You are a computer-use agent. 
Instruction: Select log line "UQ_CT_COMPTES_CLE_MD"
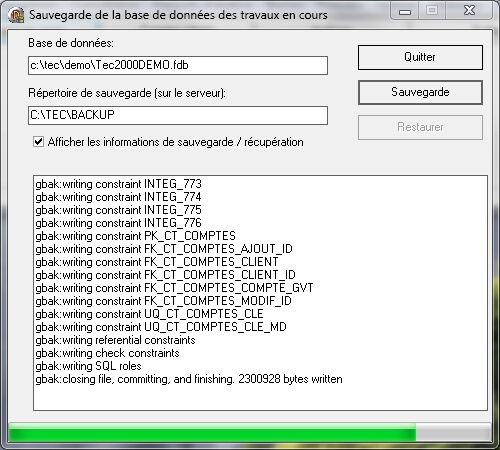[161, 327]
